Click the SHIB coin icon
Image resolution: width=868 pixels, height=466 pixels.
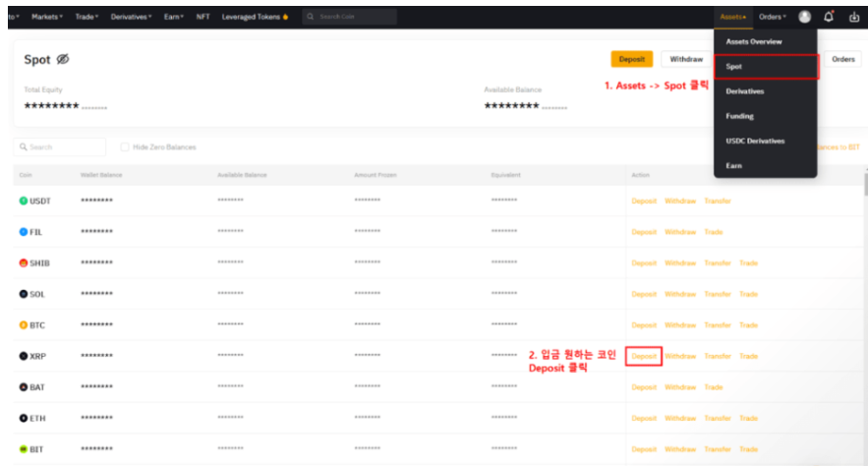[x=24, y=262]
